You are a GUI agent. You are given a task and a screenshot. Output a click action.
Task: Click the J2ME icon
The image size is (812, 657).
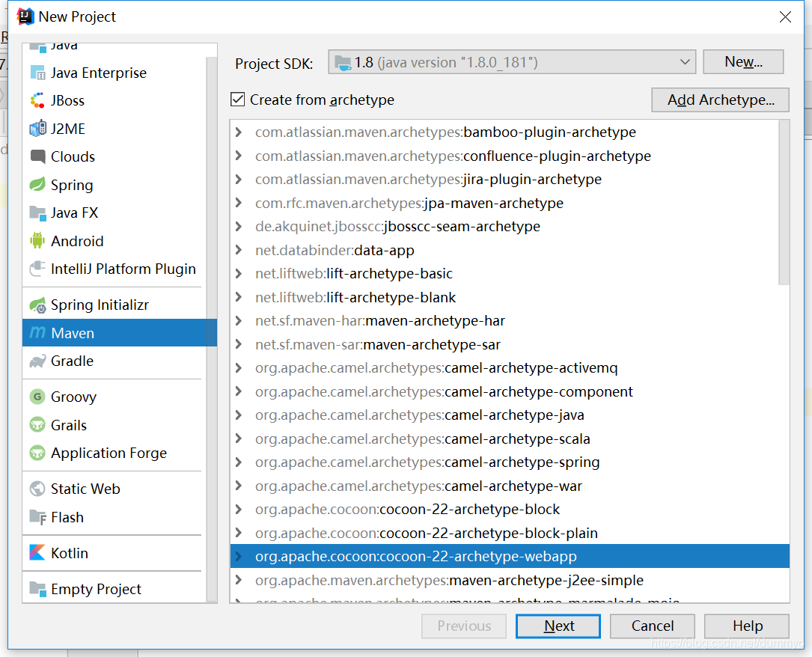click(38, 129)
